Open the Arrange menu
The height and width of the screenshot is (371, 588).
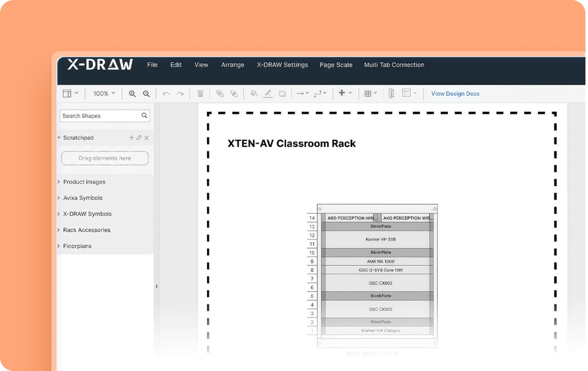click(233, 65)
